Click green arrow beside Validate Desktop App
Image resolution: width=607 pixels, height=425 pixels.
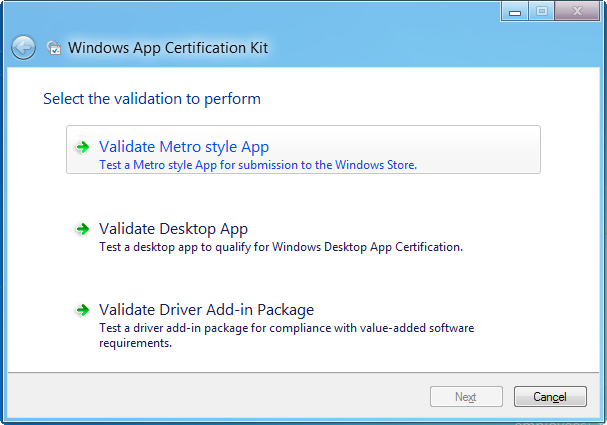82,229
